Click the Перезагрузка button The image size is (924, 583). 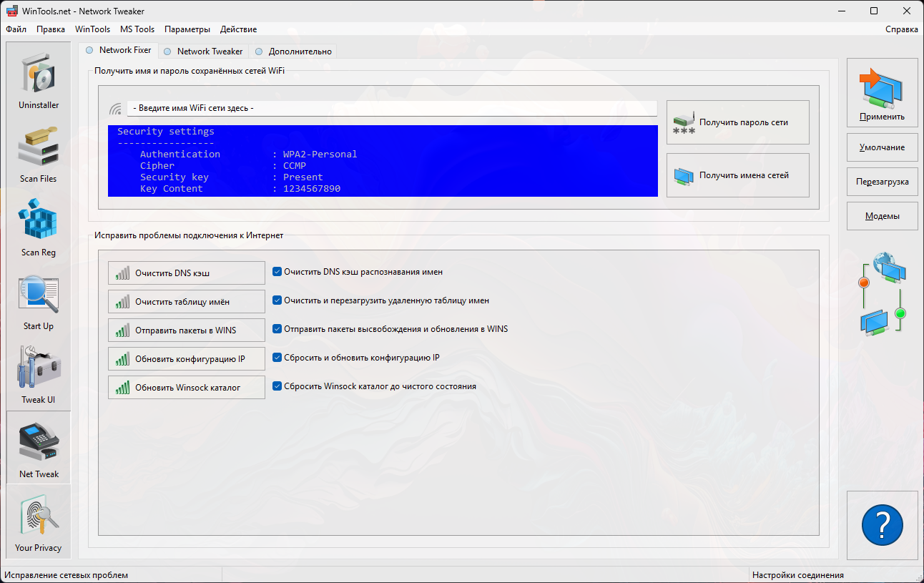pyautogui.click(x=882, y=182)
